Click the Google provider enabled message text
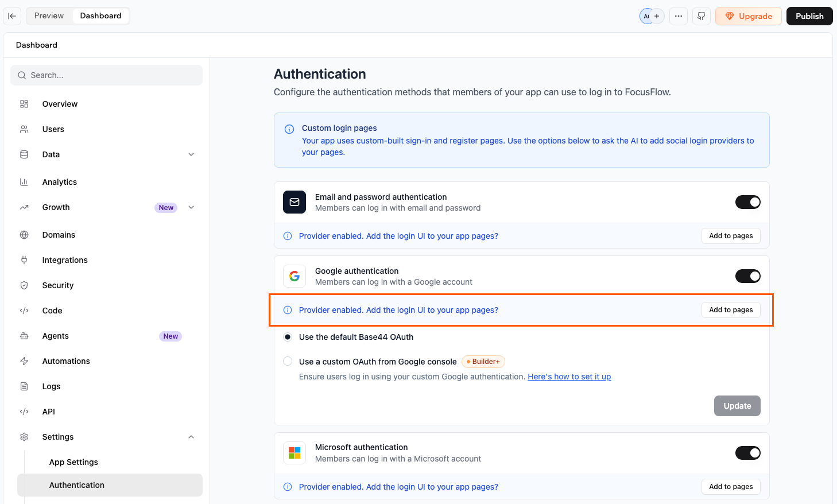Screen dimensions: 837x504 tap(398, 310)
